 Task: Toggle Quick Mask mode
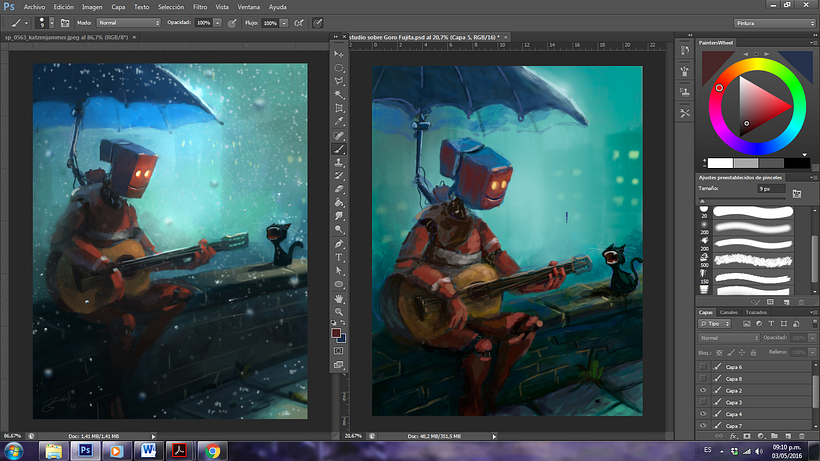pos(339,351)
